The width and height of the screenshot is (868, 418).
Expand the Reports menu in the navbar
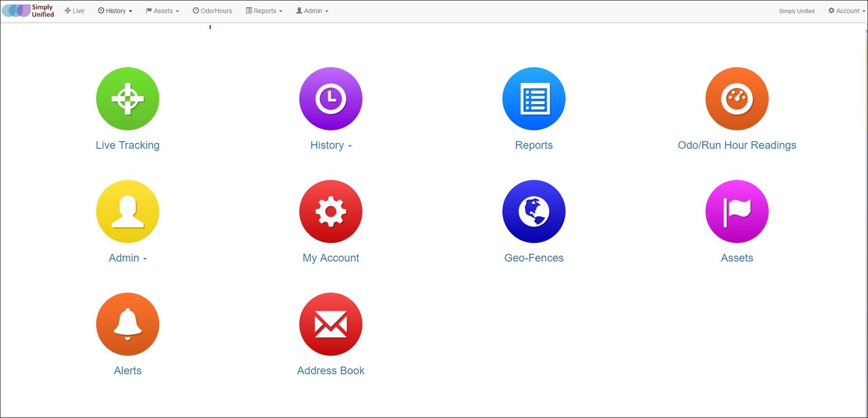point(264,11)
